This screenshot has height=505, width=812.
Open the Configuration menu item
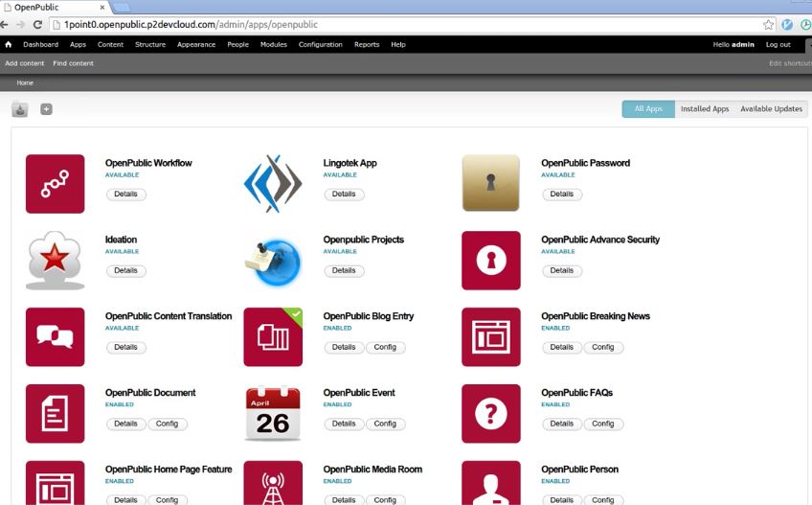point(320,45)
